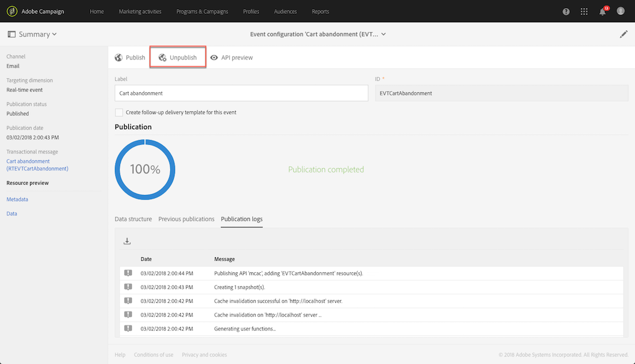Viewport: 635px width, 364px height.
Task: Click the Unpublish button
Action: pos(178,58)
